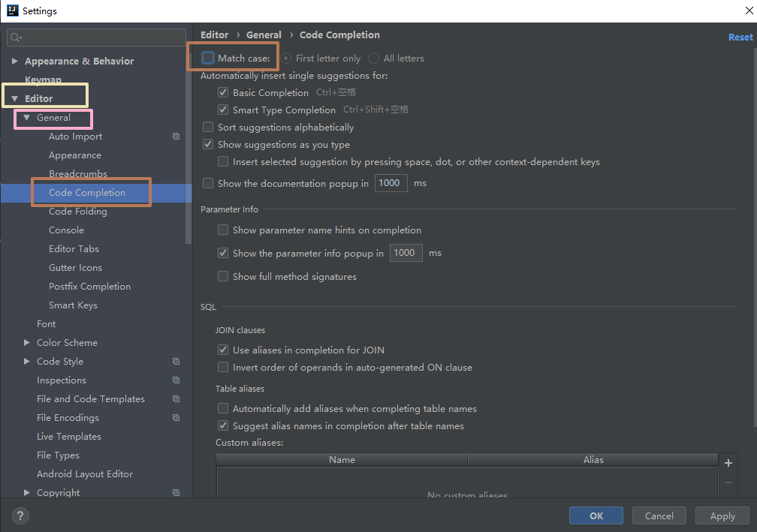The image size is (757, 532).
Task: Open Smart Keys settings
Action: click(x=73, y=305)
